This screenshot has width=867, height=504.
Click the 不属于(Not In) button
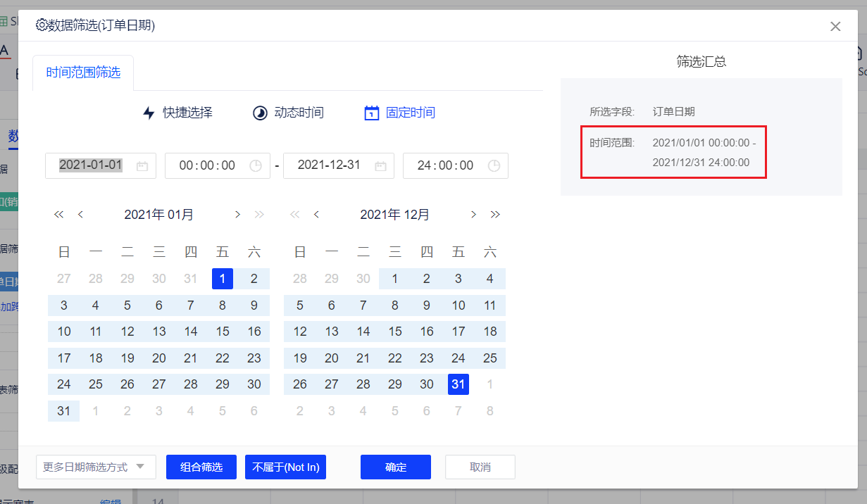coord(285,467)
